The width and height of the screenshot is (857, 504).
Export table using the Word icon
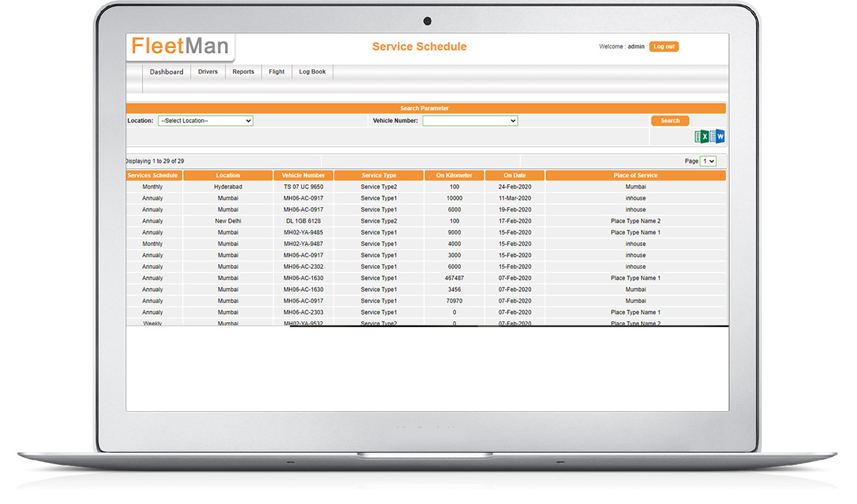coord(718,137)
